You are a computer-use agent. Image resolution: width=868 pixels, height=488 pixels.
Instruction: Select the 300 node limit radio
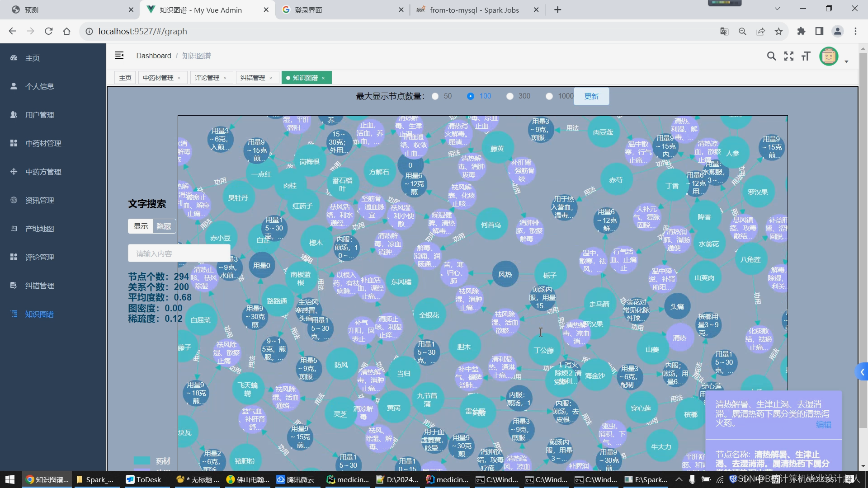click(510, 96)
